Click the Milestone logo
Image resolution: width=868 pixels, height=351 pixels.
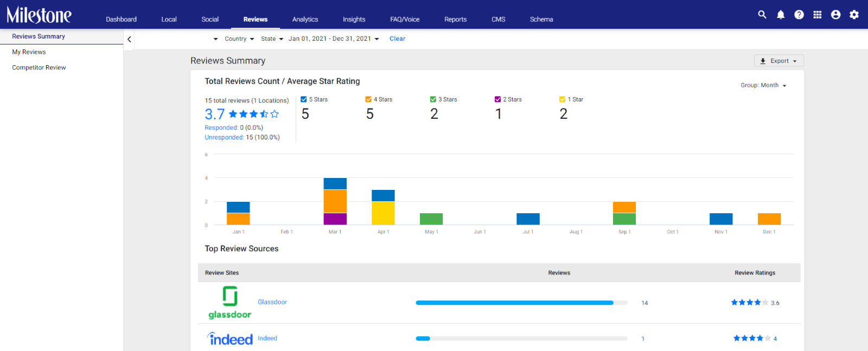(39, 15)
